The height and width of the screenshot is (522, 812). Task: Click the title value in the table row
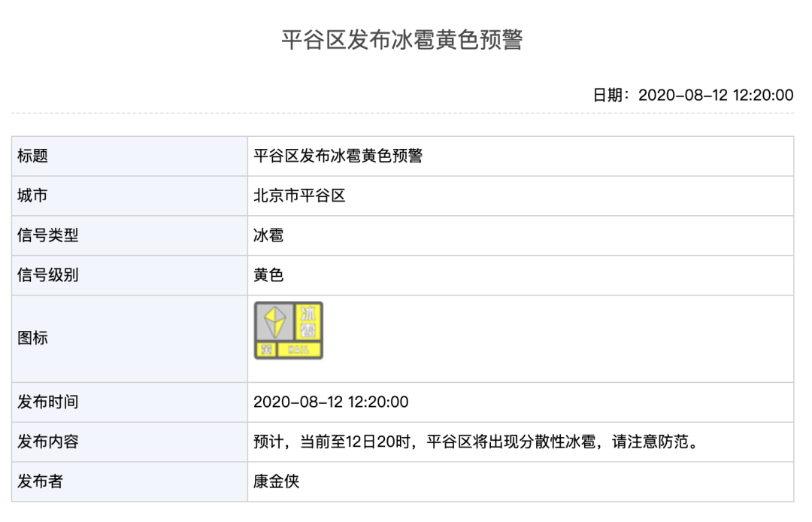pyautogui.click(x=338, y=156)
